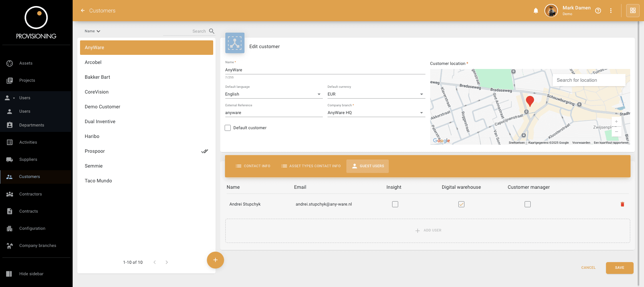This screenshot has height=287, width=644.
Task: Open Activities in the sidebar
Action: tap(36, 142)
